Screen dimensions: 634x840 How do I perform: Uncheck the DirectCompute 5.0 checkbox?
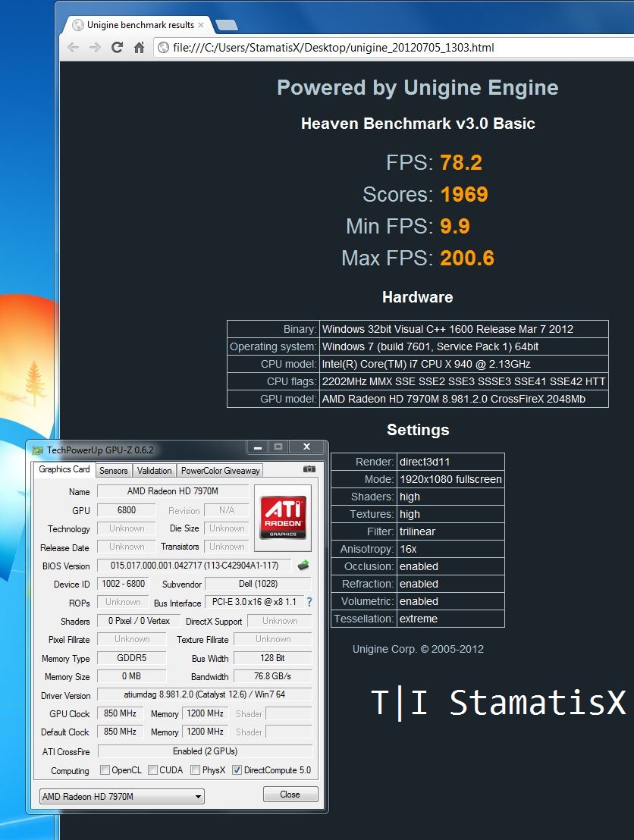pos(237,770)
